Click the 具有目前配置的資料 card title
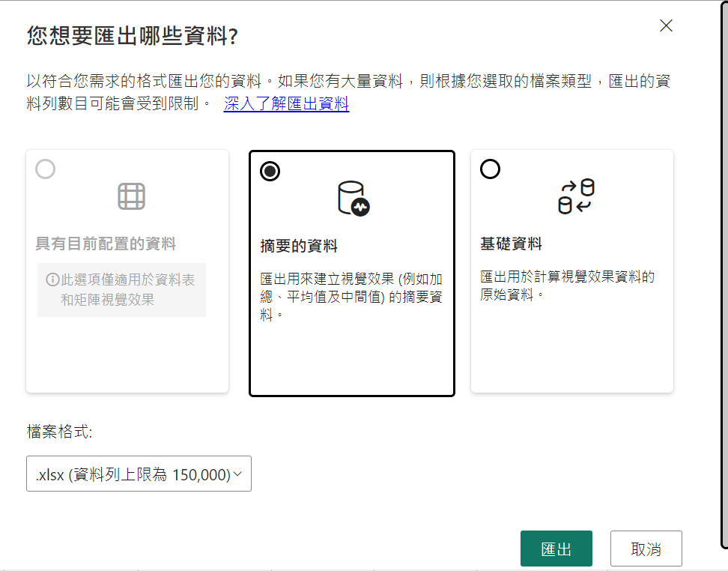728x571 pixels. pos(106,244)
